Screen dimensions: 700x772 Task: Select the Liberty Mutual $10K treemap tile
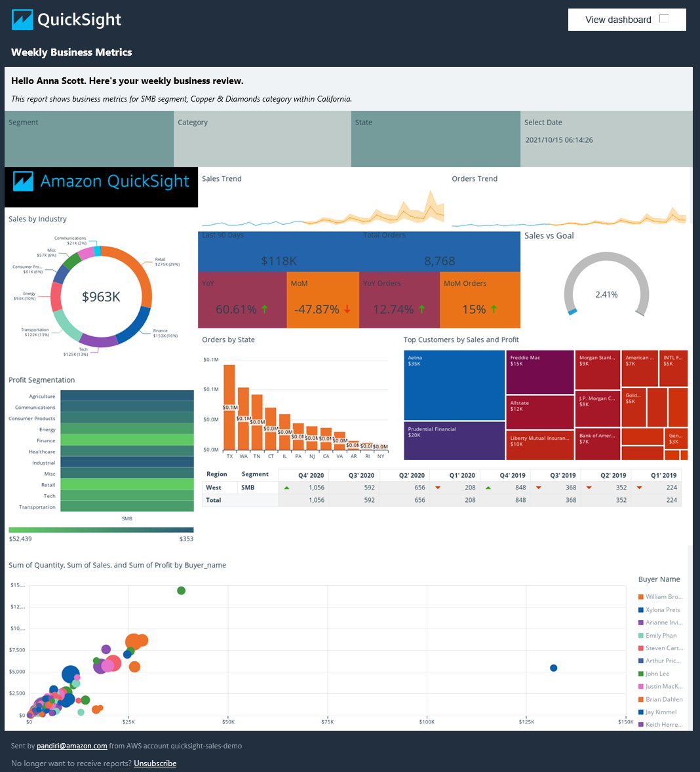(x=540, y=446)
